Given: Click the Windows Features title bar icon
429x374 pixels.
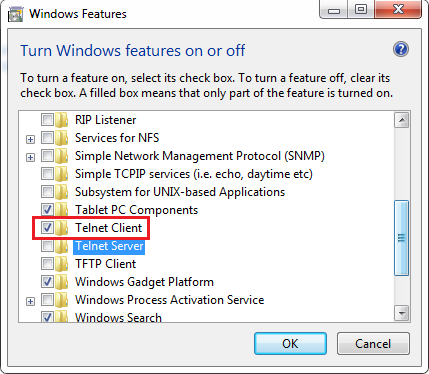Looking at the screenshot, I should [x=15, y=14].
